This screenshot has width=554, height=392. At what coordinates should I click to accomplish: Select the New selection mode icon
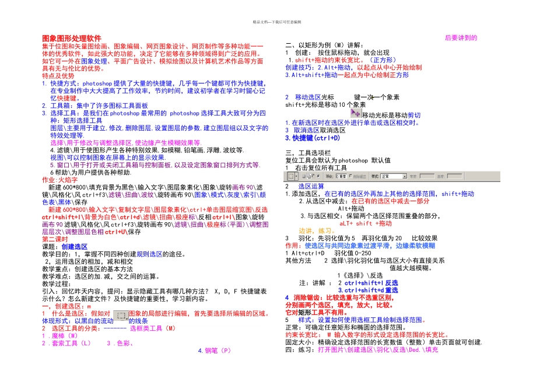(x=303, y=176)
